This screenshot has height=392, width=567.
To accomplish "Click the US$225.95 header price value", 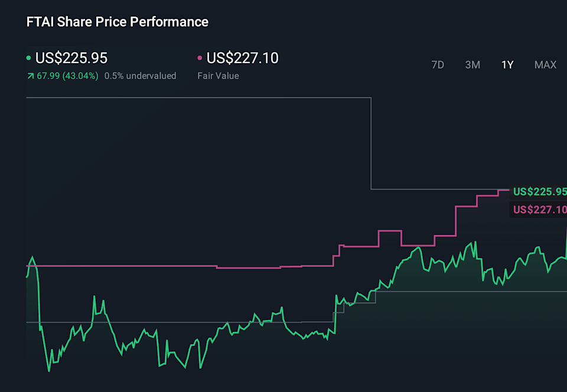I will pos(71,58).
